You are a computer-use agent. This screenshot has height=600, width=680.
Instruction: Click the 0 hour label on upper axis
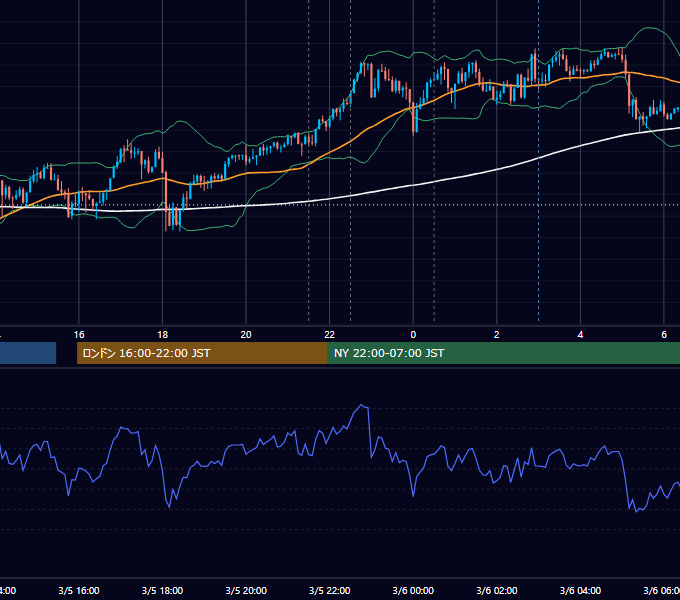pos(413,335)
